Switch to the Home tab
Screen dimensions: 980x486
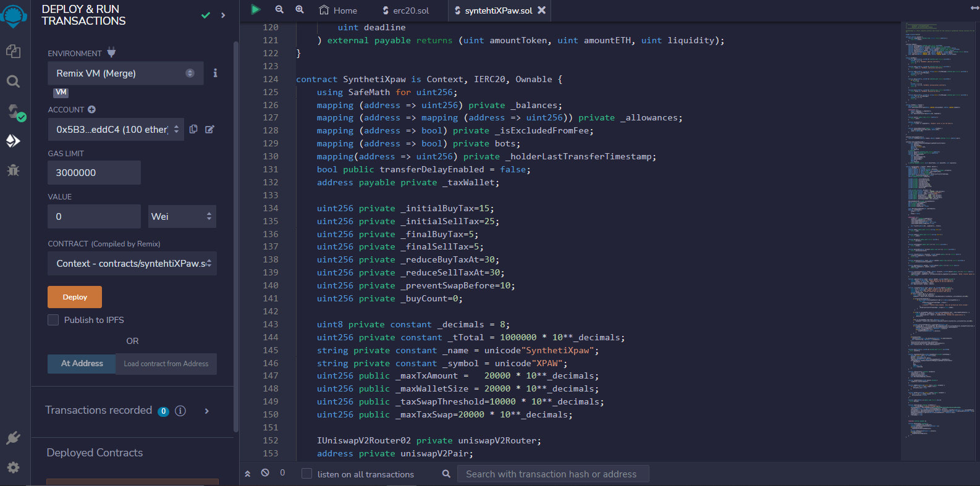pos(338,10)
